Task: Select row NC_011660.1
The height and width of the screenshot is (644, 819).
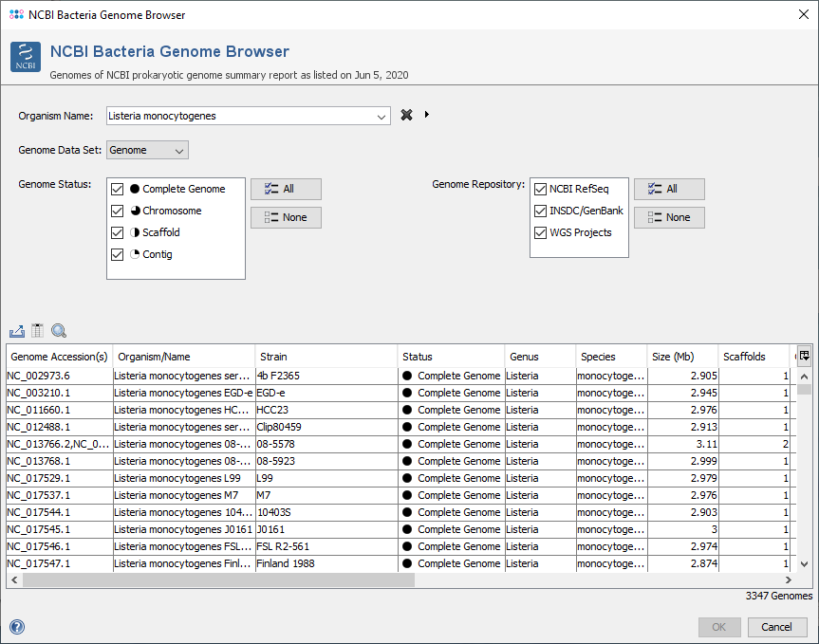Action: pos(401,410)
